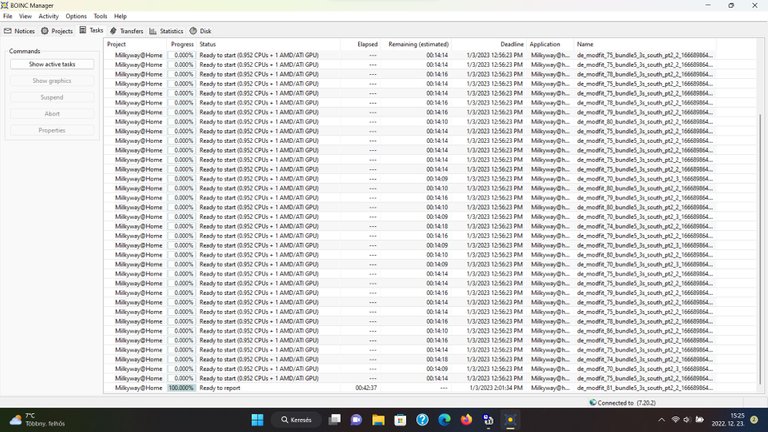
Task: Click the elapsed time 00:42:37
Action: point(366,388)
